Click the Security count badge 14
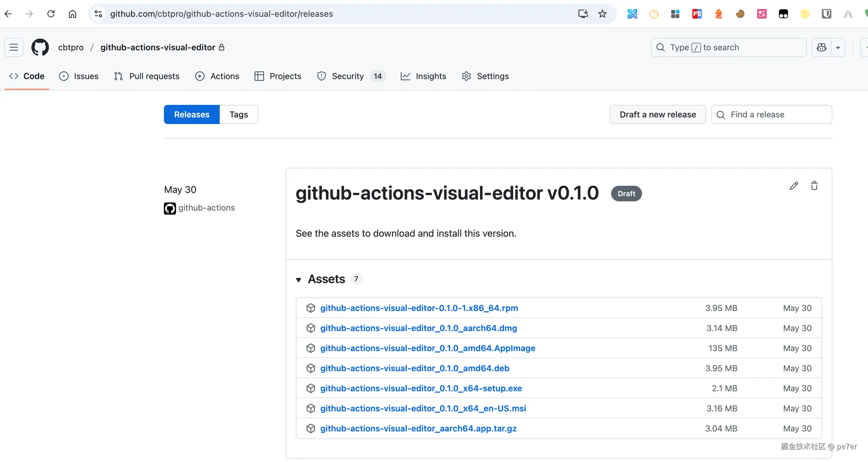 pyautogui.click(x=378, y=76)
